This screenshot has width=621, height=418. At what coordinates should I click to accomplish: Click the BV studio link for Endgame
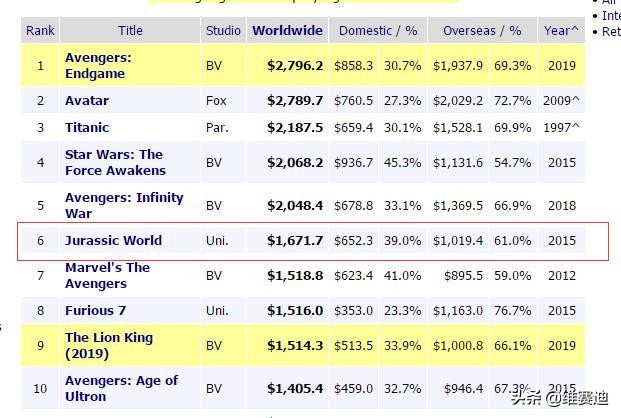coord(214,66)
